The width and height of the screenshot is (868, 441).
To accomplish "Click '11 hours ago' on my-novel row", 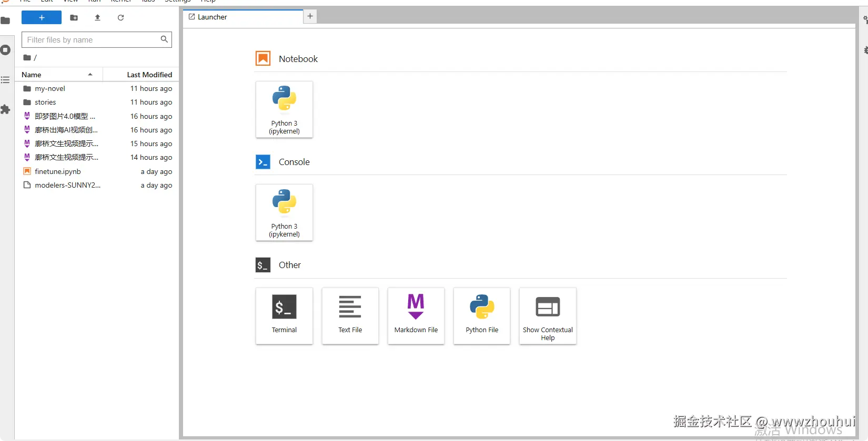I will point(151,88).
